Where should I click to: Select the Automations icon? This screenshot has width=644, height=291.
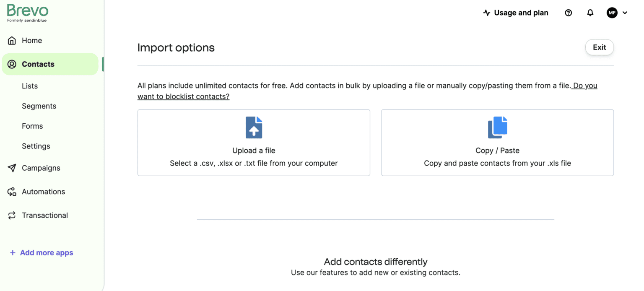(x=13, y=192)
